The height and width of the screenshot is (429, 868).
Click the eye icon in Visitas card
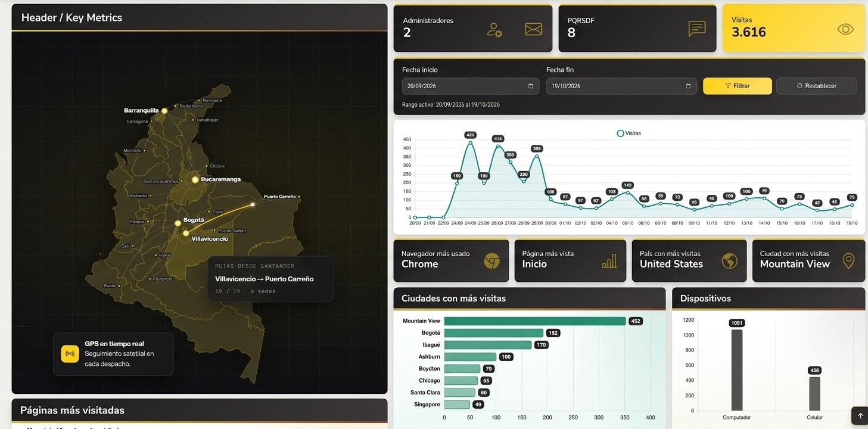[845, 29]
